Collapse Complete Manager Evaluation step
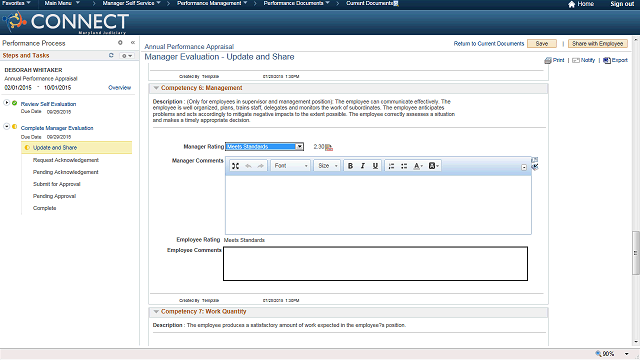Image resolution: width=640 pixels, height=360 pixels. [7, 127]
